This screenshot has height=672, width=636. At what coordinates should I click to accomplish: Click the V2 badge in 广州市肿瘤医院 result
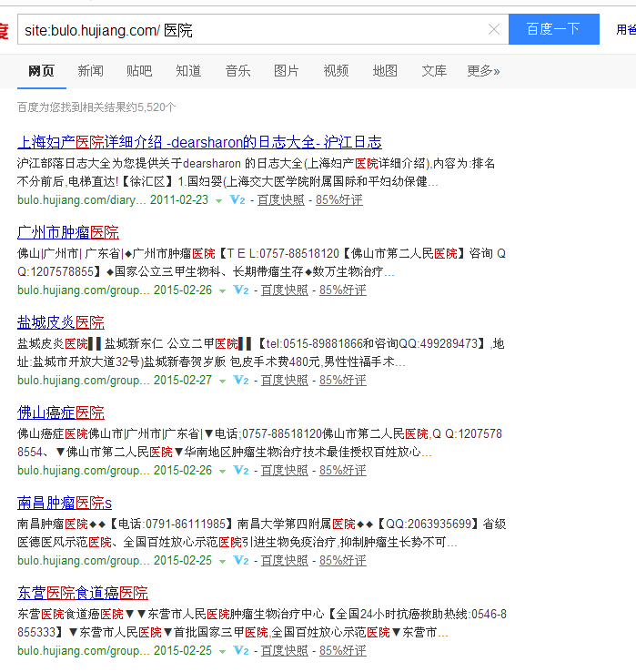pos(241,290)
